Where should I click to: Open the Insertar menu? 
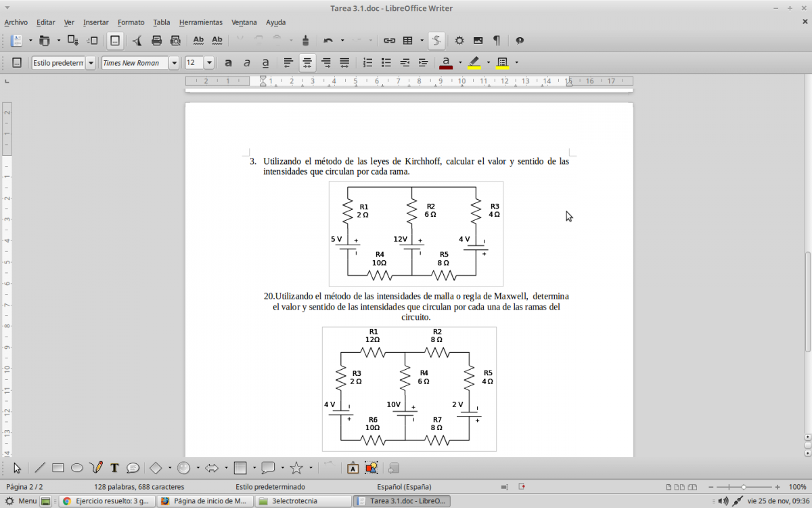(95, 22)
